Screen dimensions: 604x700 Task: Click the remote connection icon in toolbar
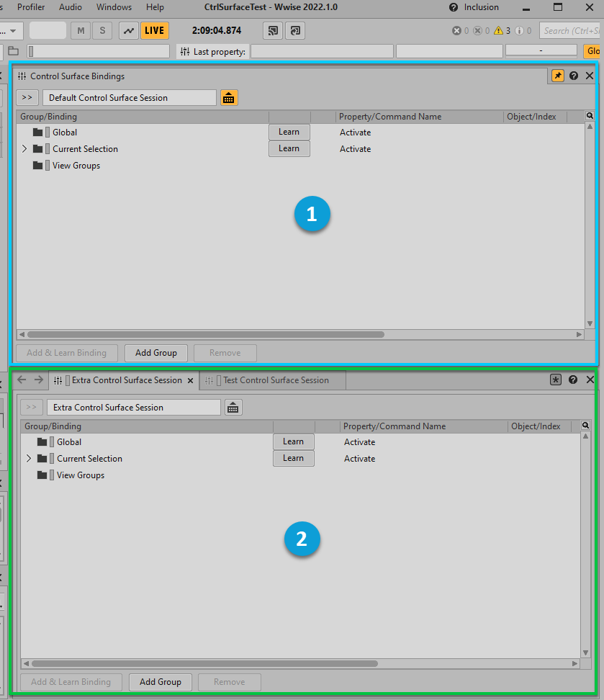coord(273,30)
